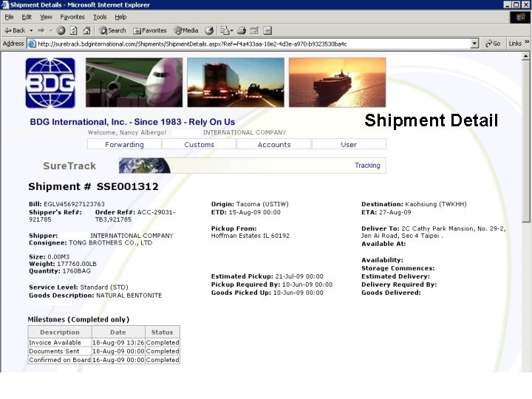Click the Confirmed on Board milestone cell
The width and height of the screenshot is (532, 399).
click(x=60, y=360)
